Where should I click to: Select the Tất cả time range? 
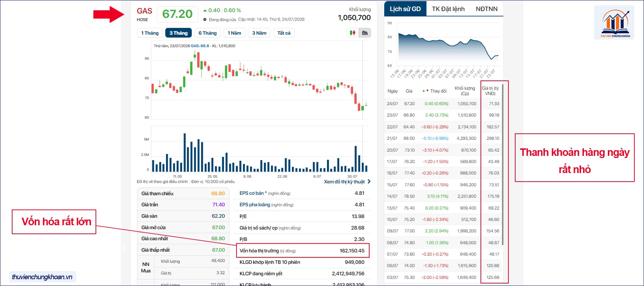(x=284, y=33)
